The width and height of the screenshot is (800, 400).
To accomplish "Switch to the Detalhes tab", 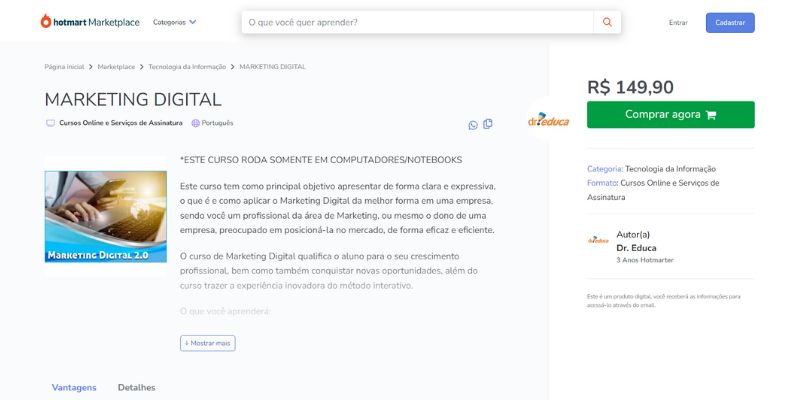I will (x=137, y=388).
